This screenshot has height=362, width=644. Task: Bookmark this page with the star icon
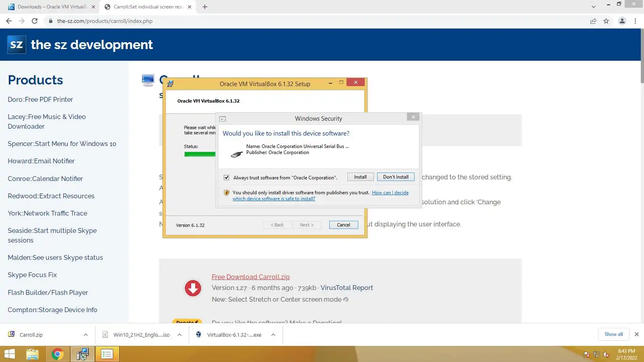click(606, 21)
